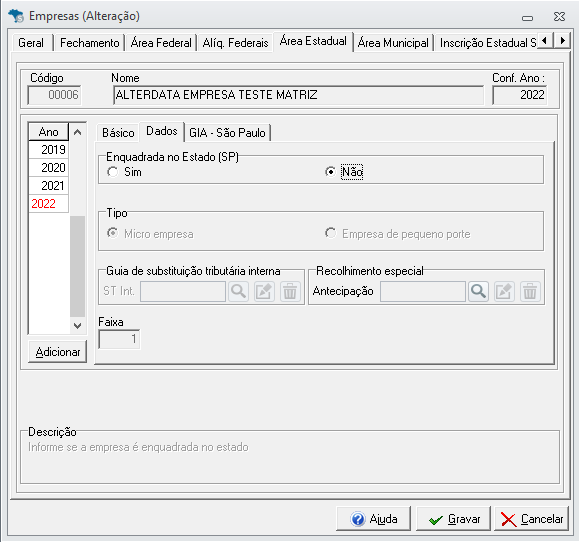Click the ST Int. trash icon
The image size is (580, 542).
(x=290, y=292)
